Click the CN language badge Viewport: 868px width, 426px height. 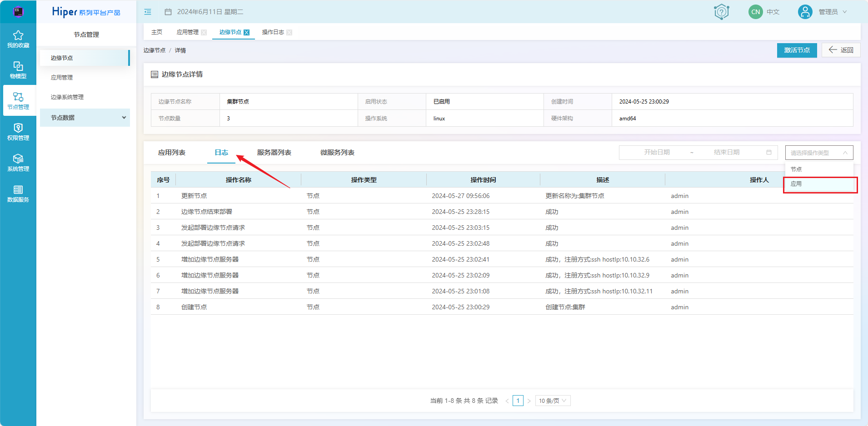(755, 12)
